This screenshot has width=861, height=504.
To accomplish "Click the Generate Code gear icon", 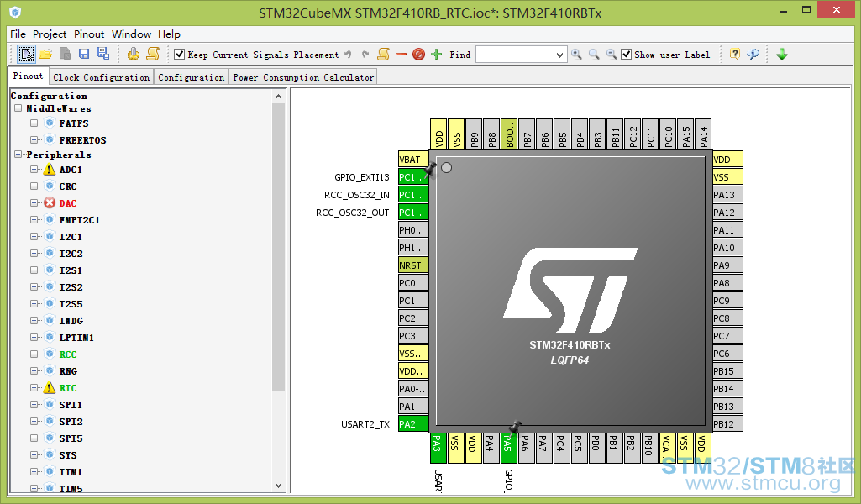I will (x=134, y=54).
